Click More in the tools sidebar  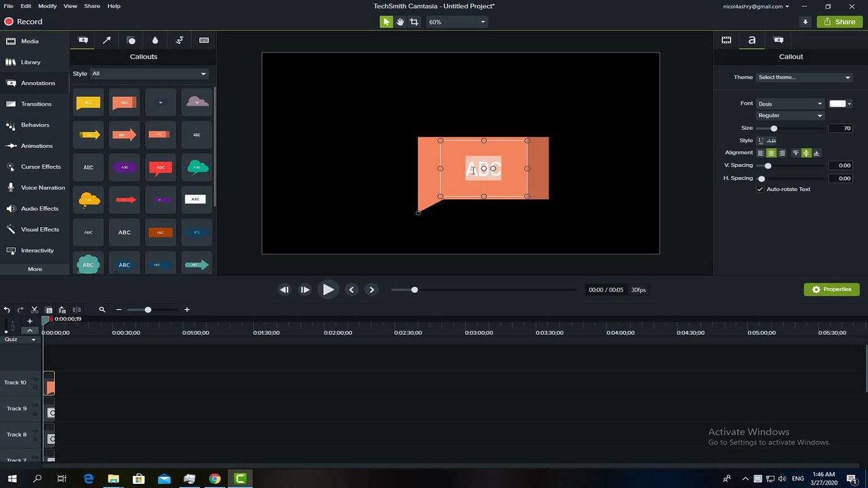tap(35, 269)
